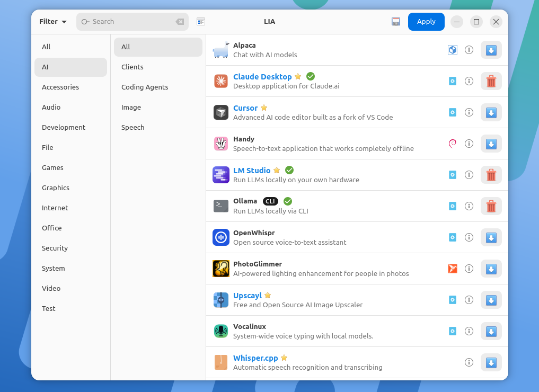Open the LM Studio link
Screen dimensions: 539x392
pos(252,171)
